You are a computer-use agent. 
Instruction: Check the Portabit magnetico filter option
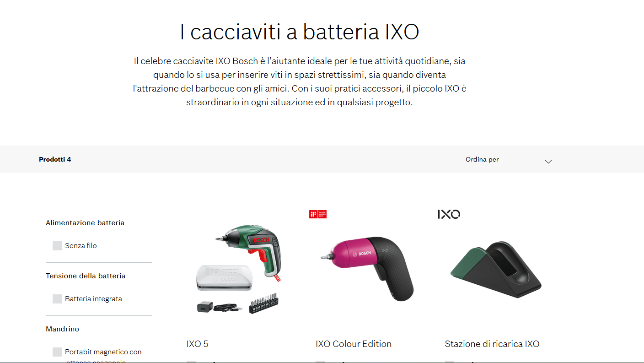click(x=57, y=352)
